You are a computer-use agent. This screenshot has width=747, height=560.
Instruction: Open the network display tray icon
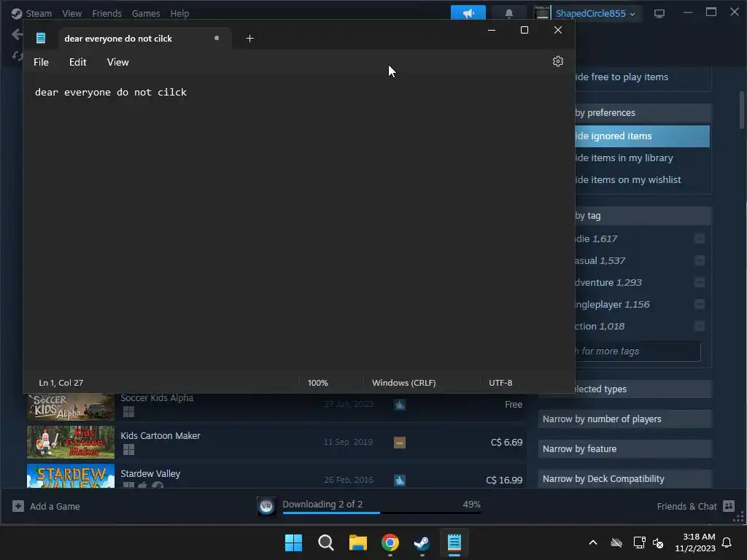click(639, 542)
